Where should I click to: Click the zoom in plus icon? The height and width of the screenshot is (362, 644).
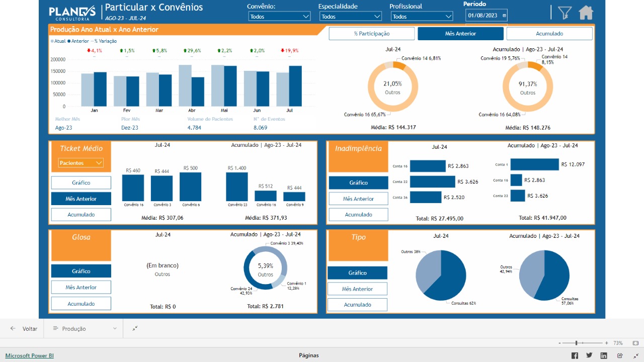607,343
